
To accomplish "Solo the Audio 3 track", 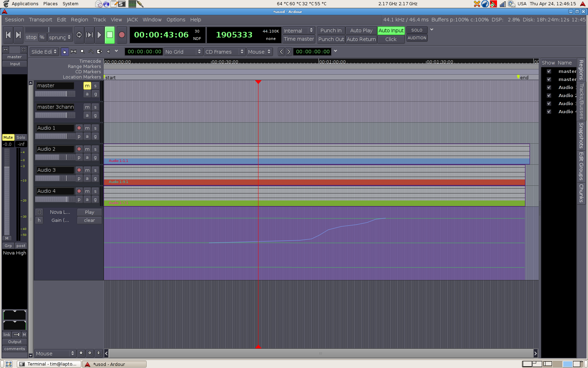I will point(95,170).
